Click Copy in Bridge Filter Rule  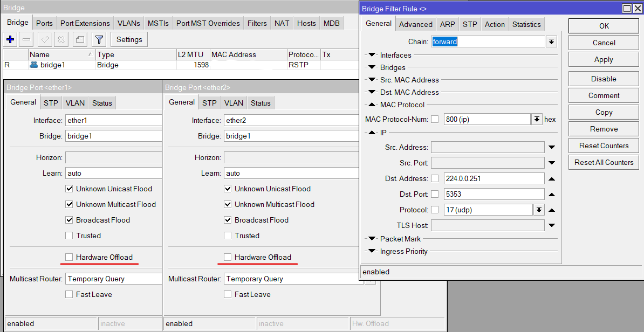[x=604, y=113]
